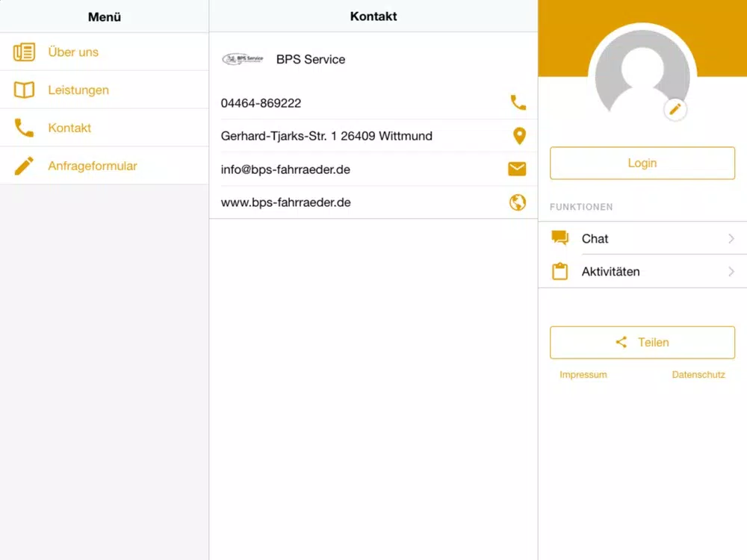Expand the Aktivitäten row chevron

coord(731,272)
